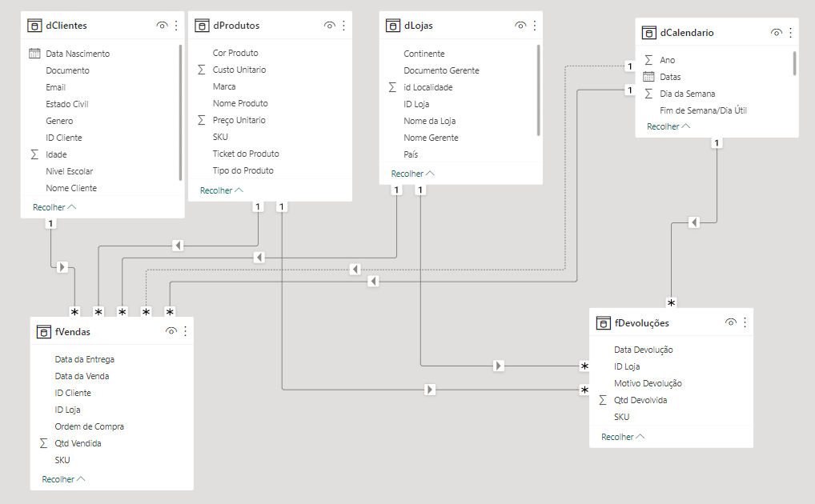Click sigma icon beside Preço Unitario
Viewport: 815px width, 504px height.
(202, 120)
